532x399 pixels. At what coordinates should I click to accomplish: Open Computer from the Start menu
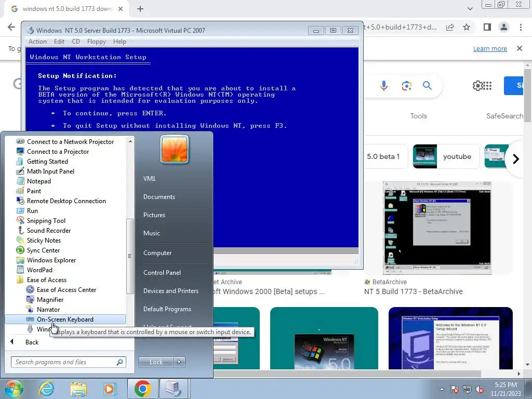(157, 253)
